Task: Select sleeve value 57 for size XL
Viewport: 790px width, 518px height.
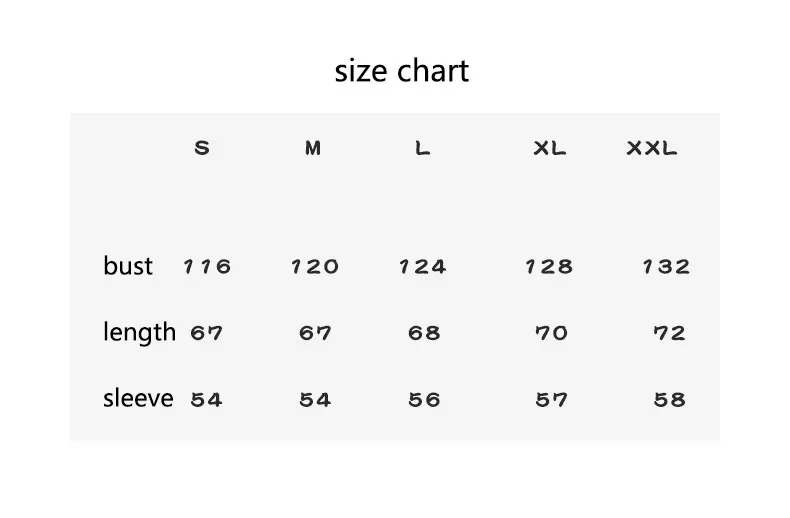Action: pyautogui.click(x=551, y=400)
